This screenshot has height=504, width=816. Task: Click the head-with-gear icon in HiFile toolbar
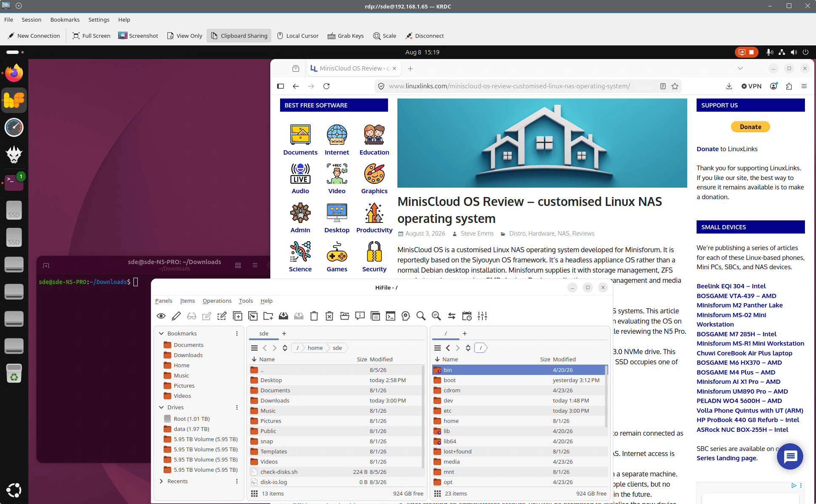pos(406,316)
